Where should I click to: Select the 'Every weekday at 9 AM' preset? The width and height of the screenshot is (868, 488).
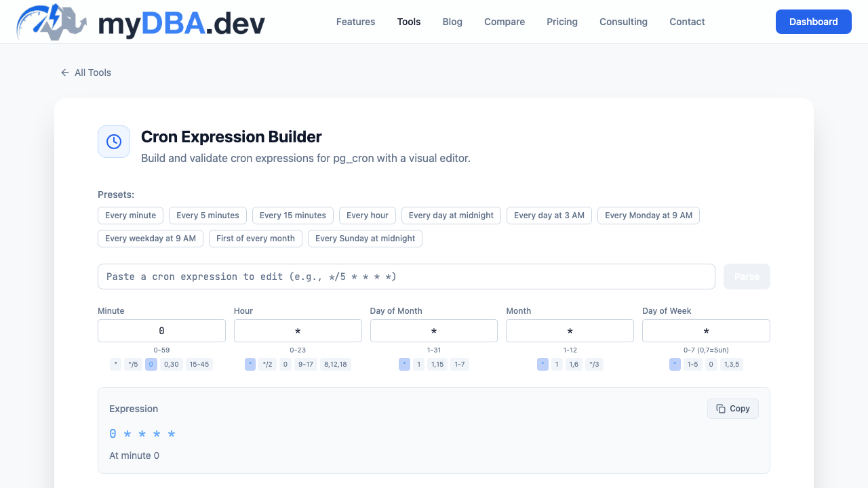(x=151, y=239)
